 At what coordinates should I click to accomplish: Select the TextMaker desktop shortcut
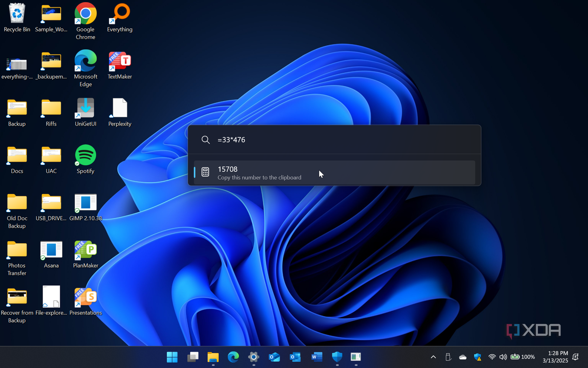(x=120, y=65)
